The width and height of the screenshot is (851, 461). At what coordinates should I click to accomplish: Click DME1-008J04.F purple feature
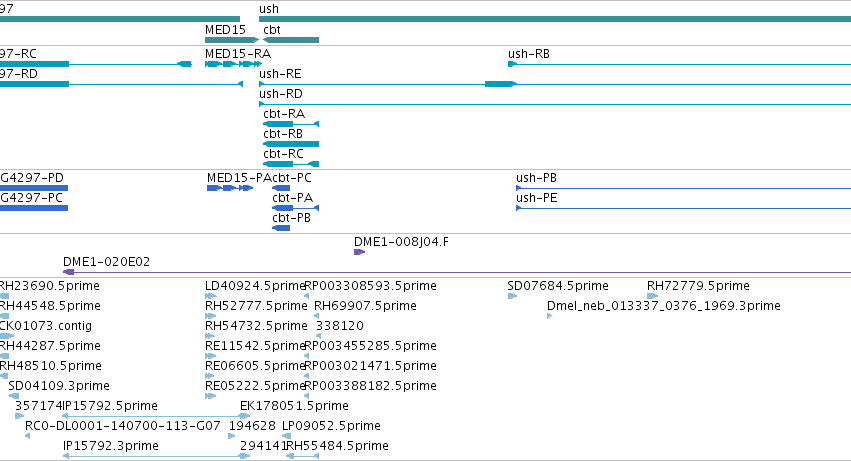[359, 252]
